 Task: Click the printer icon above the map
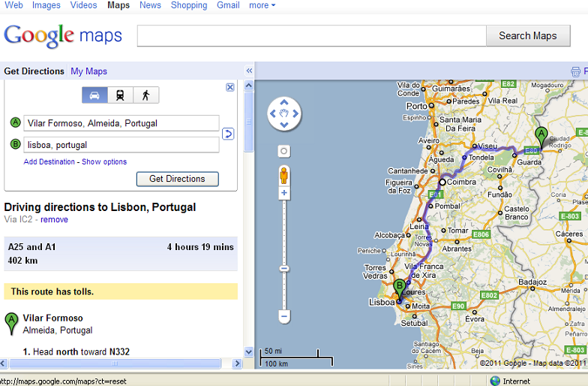point(575,71)
